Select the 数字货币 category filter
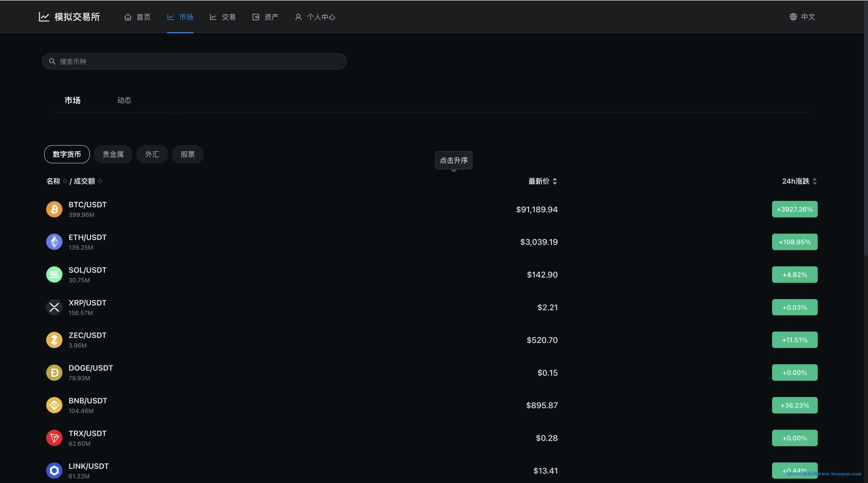This screenshot has height=483, width=868. pyautogui.click(x=67, y=154)
